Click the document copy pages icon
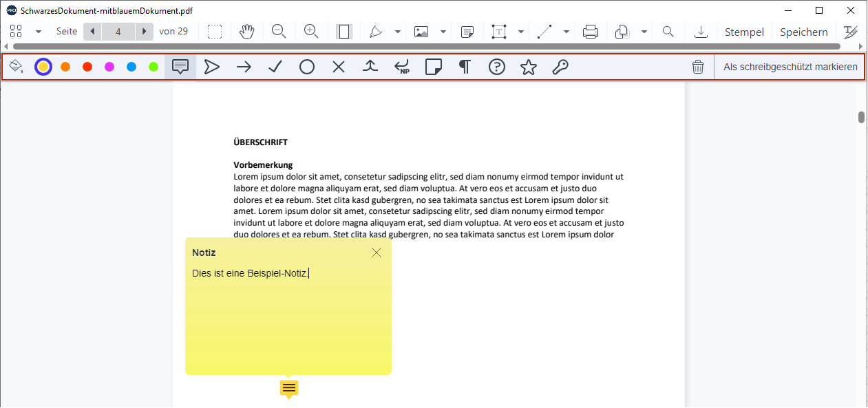The image size is (868, 408). tap(622, 32)
